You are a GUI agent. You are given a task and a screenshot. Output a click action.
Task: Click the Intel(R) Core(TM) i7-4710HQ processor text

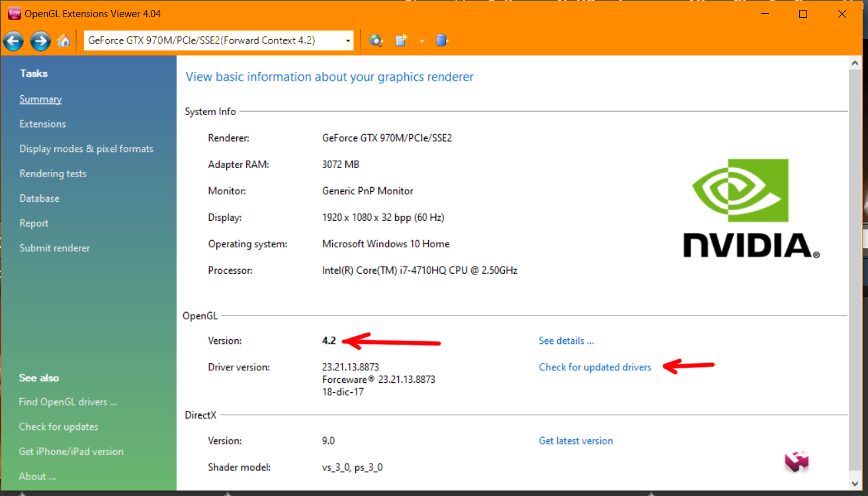pos(419,270)
